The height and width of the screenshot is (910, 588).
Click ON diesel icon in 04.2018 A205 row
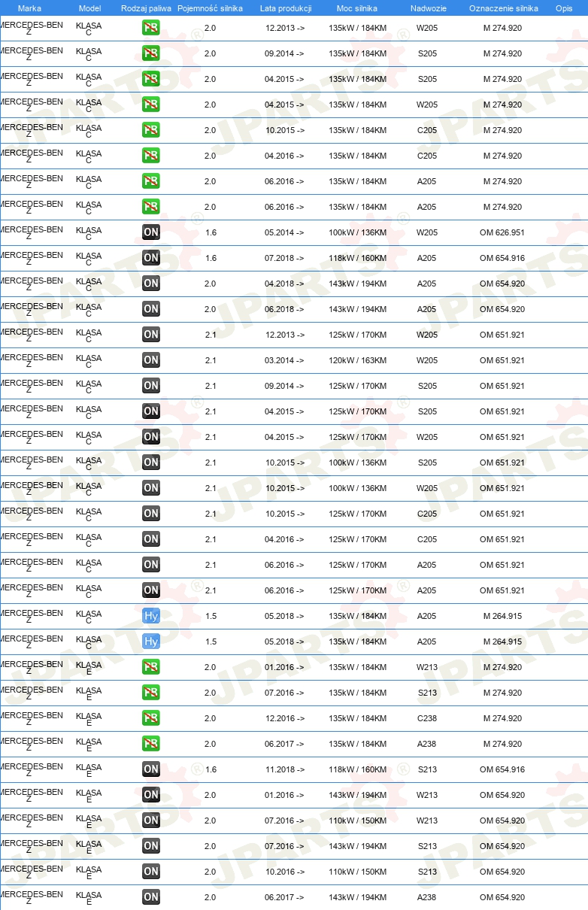click(151, 284)
